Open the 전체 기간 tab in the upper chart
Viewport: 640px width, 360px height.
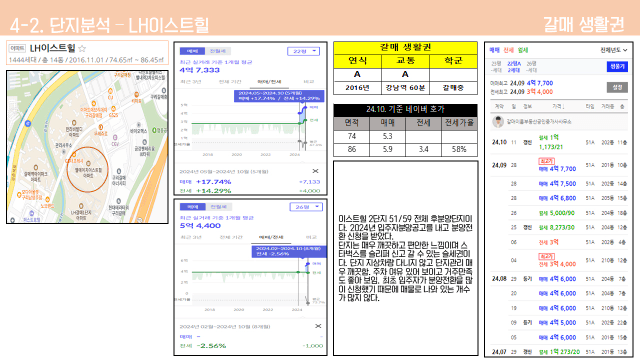pos(230,82)
